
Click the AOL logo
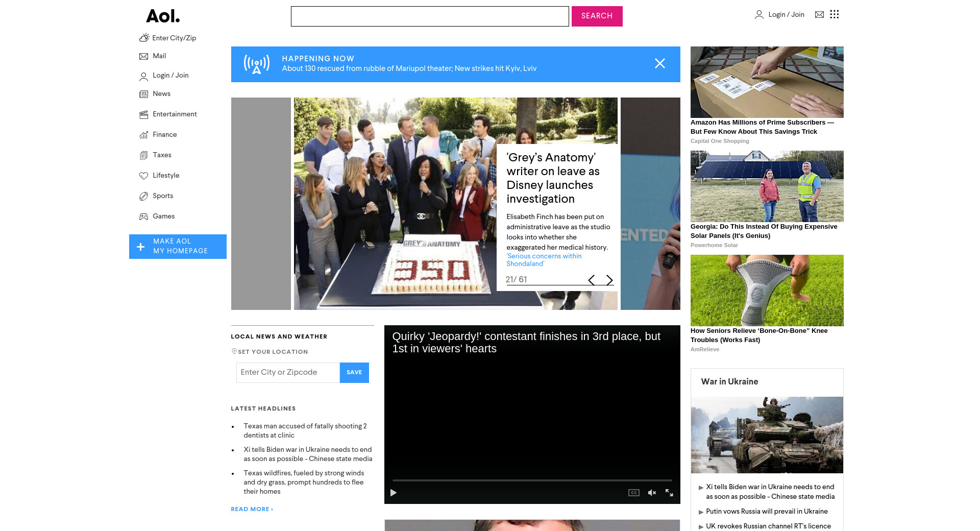click(x=163, y=16)
